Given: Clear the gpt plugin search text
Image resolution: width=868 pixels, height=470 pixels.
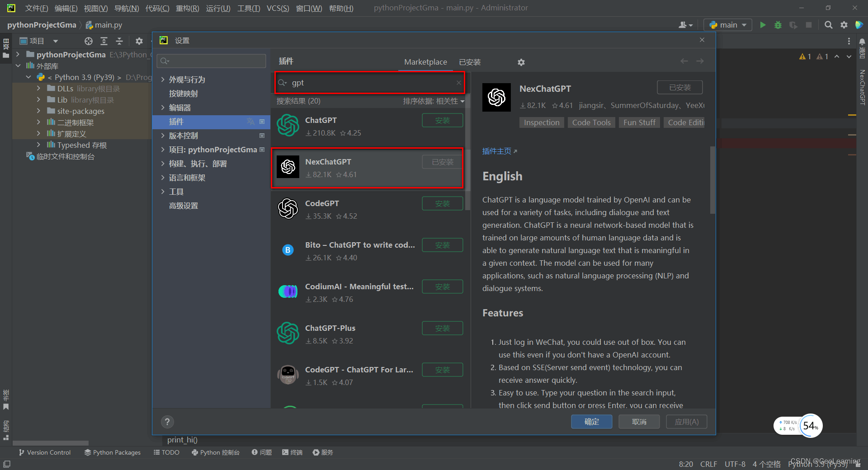Looking at the screenshot, I should point(458,83).
